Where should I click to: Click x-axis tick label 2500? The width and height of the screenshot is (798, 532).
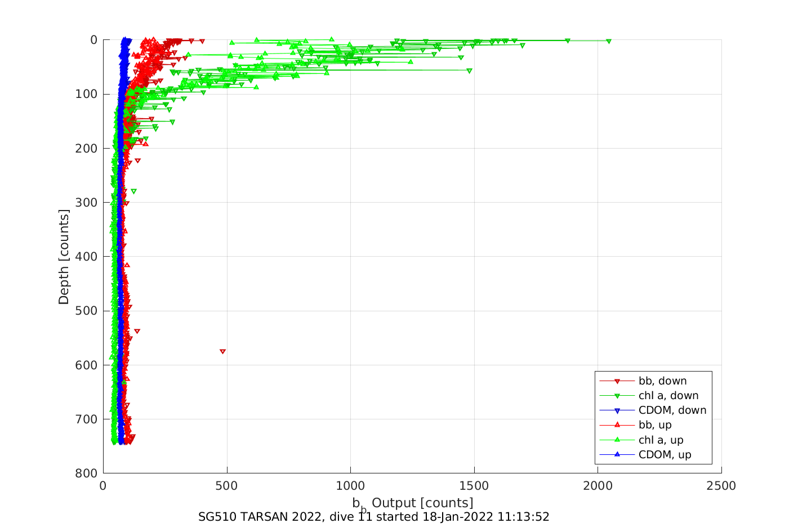pyautogui.click(x=722, y=486)
